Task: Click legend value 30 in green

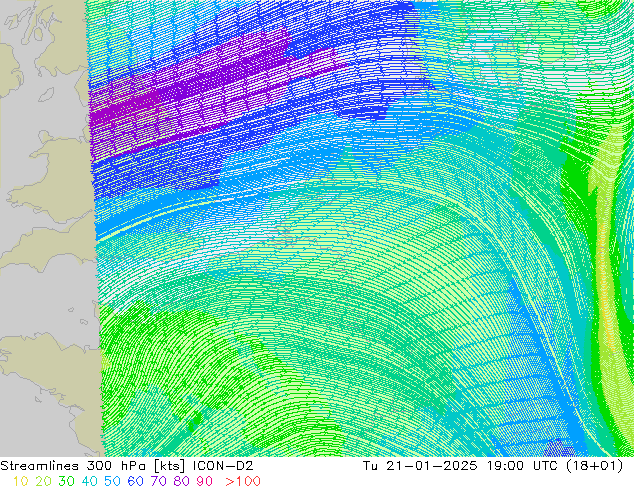Action: 66,482
